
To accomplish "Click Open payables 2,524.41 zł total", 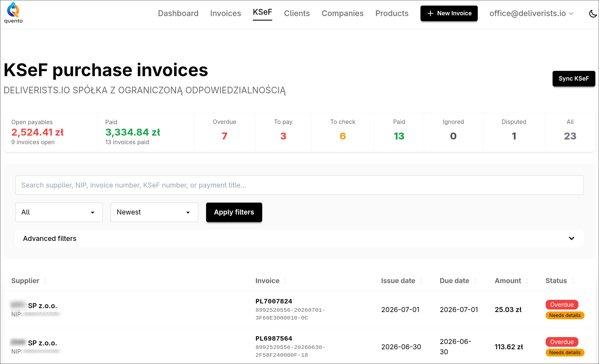I will click(37, 132).
